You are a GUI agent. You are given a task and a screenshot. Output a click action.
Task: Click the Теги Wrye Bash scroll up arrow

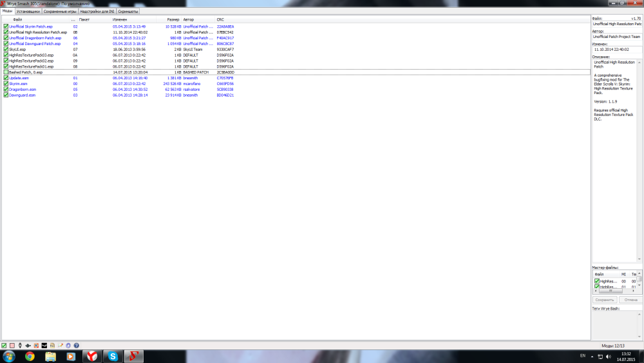click(x=639, y=315)
